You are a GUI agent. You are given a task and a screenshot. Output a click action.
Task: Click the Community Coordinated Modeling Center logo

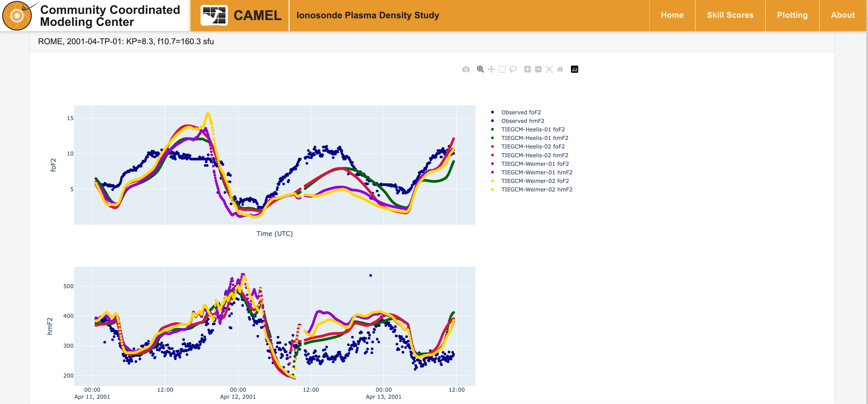point(92,16)
